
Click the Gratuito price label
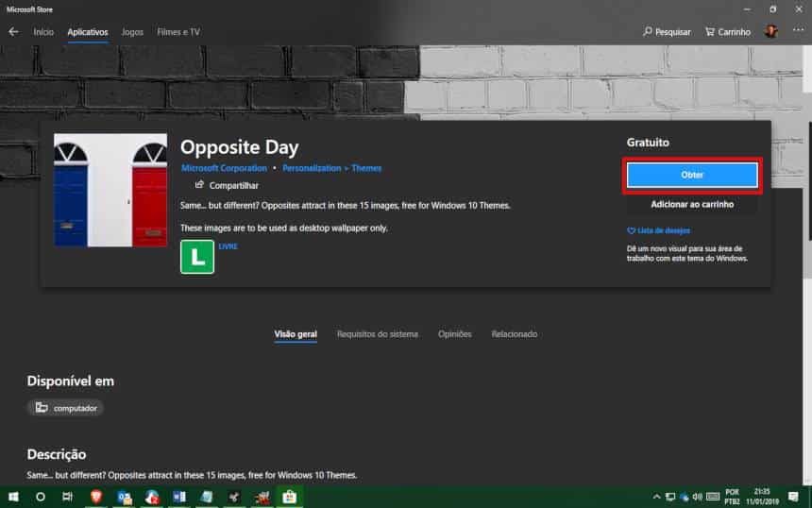click(x=648, y=143)
